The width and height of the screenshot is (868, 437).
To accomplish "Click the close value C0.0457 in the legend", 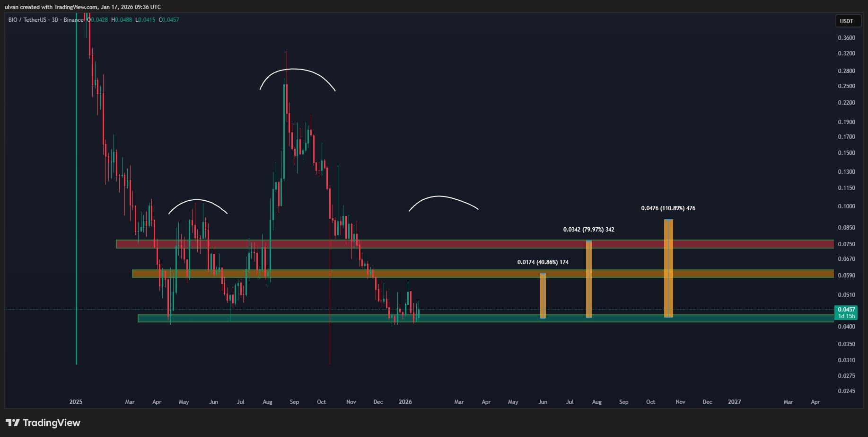I will click(x=169, y=20).
